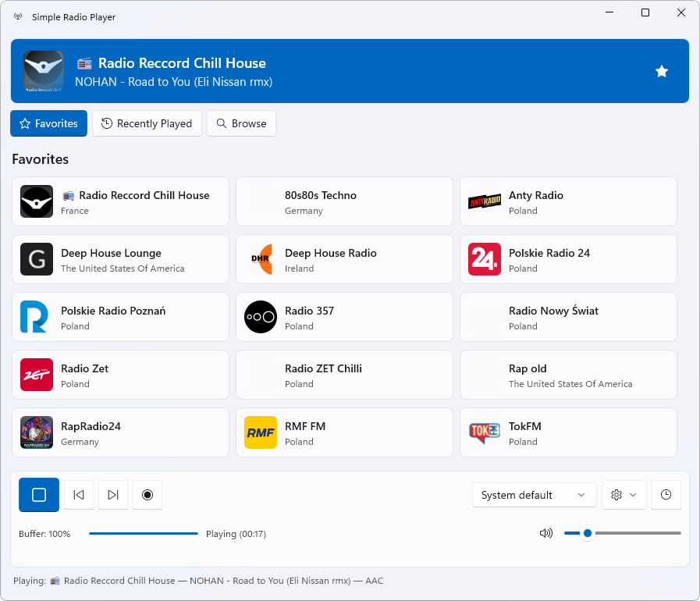Open the settings gear dropdown
The height and width of the screenshot is (601, 700).
click(x=624, y=495)
